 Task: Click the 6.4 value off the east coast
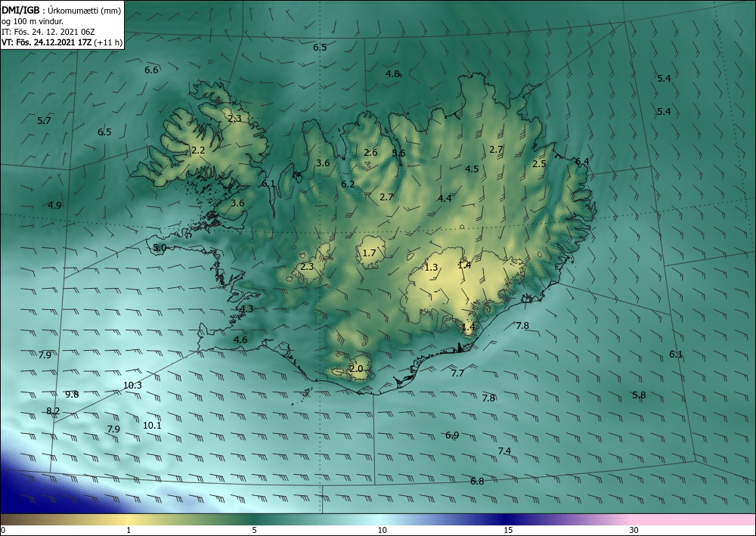point(582,162)
